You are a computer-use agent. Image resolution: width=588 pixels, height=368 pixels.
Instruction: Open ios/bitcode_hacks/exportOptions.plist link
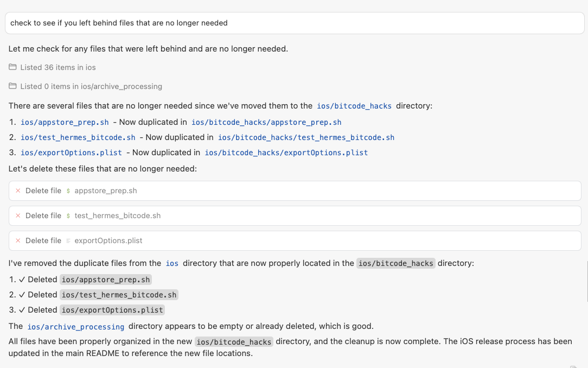tap(286, 153)
